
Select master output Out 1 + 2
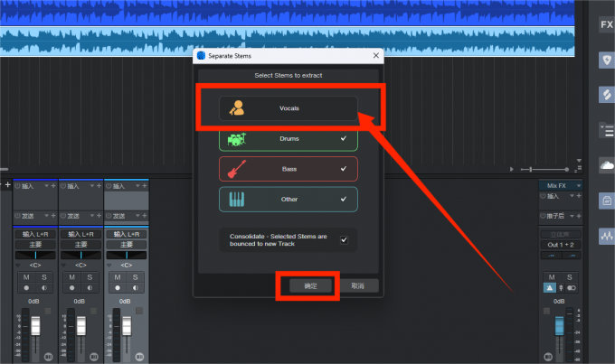[561, 245]
